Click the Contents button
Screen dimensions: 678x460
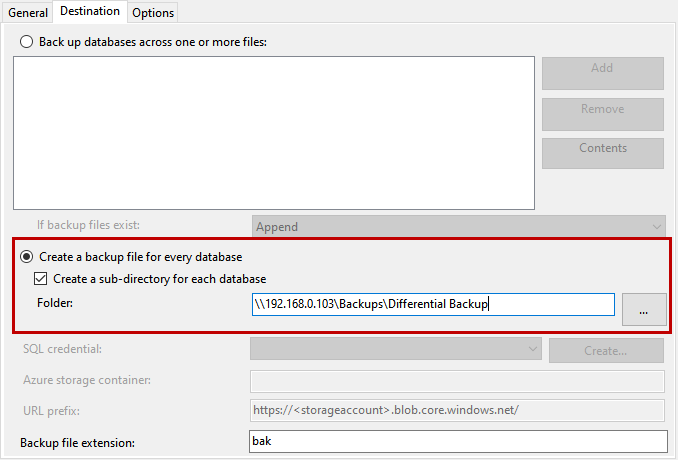pyautogui.click(x=602, y=153)
